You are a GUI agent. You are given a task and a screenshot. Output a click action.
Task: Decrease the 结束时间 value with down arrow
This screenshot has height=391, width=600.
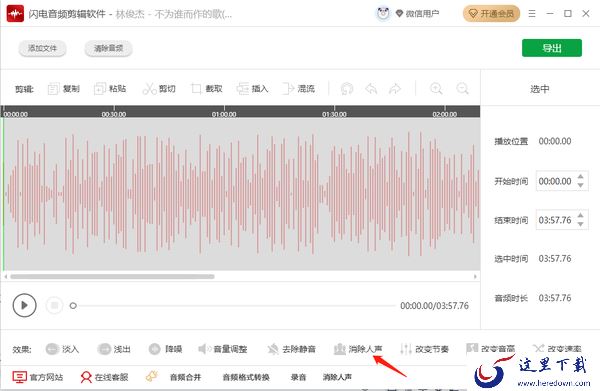pyautogui.click(x=580, y=225)
